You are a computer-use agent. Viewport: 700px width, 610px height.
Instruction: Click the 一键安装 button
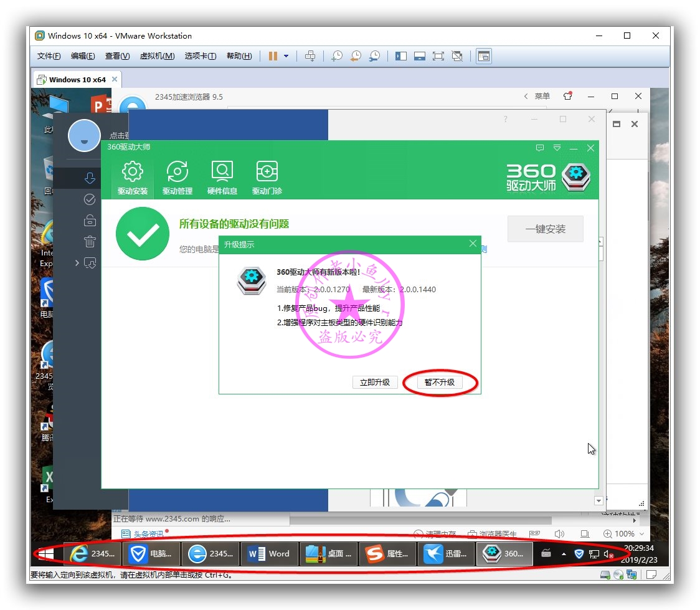(x=545, y=229)
